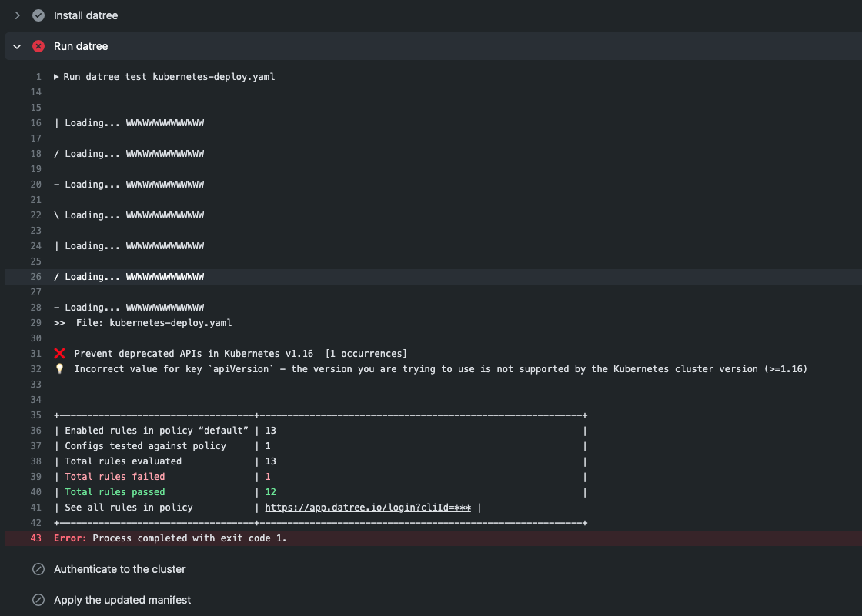
Task: Click line number 29 in the log
Action: tap(35, 323)
